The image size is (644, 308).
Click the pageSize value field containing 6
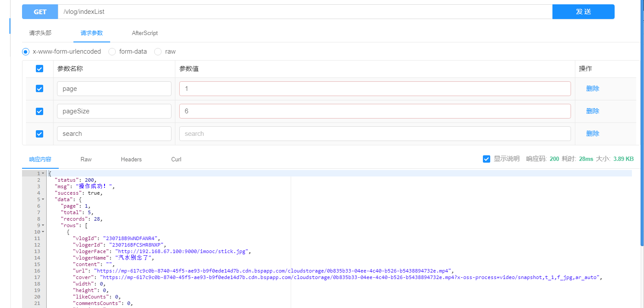point(375,111)
